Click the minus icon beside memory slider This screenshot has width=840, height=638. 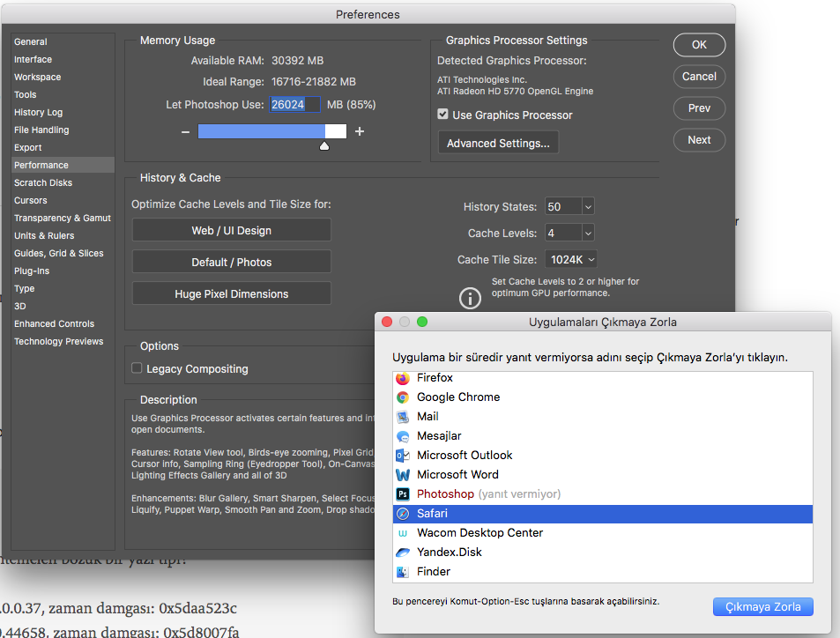tap(185, 132)
